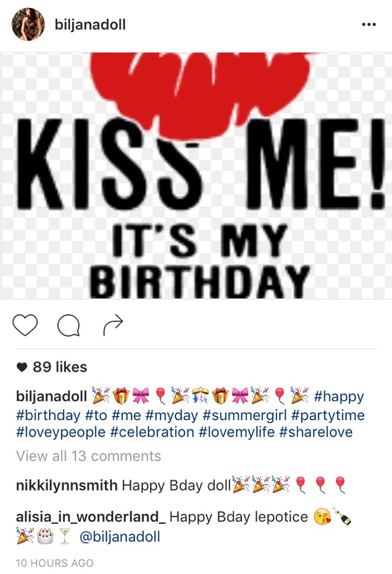Visit alisia_in_wonderland_ commenter profile
Screen dimensions: 392x574
pos(91,517)
